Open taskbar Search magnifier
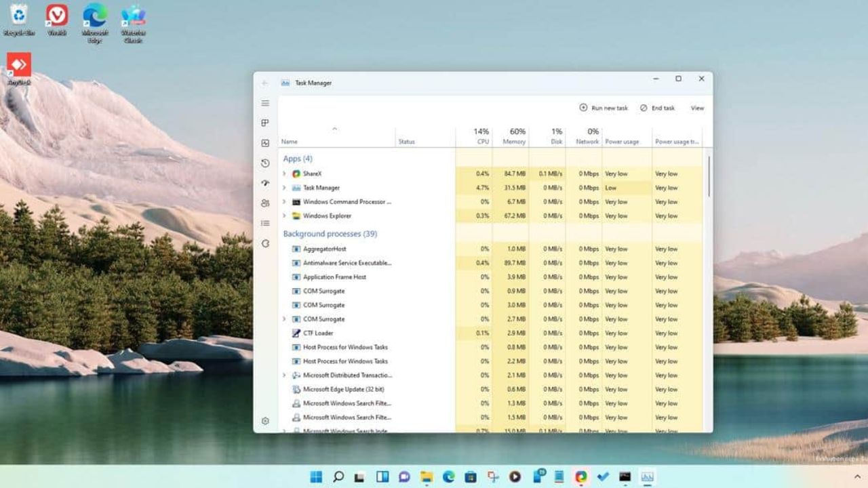Screen dimensions: 868x488 tap(338, 476)
